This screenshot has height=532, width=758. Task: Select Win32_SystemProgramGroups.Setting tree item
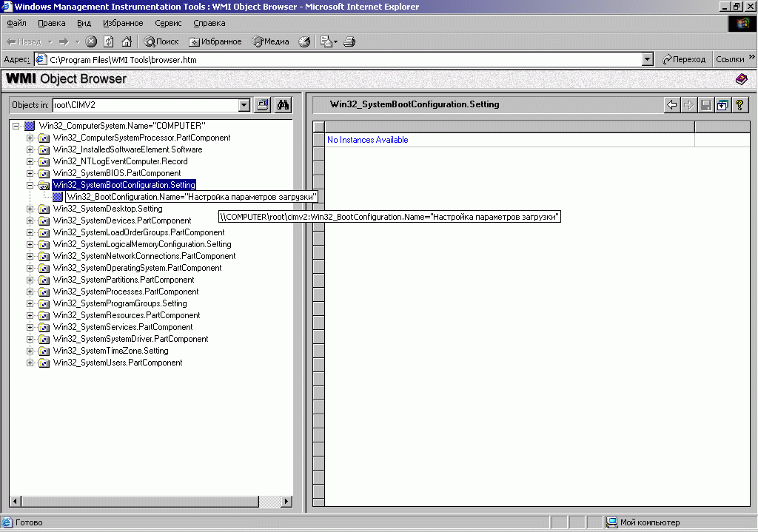pos(120,303)
